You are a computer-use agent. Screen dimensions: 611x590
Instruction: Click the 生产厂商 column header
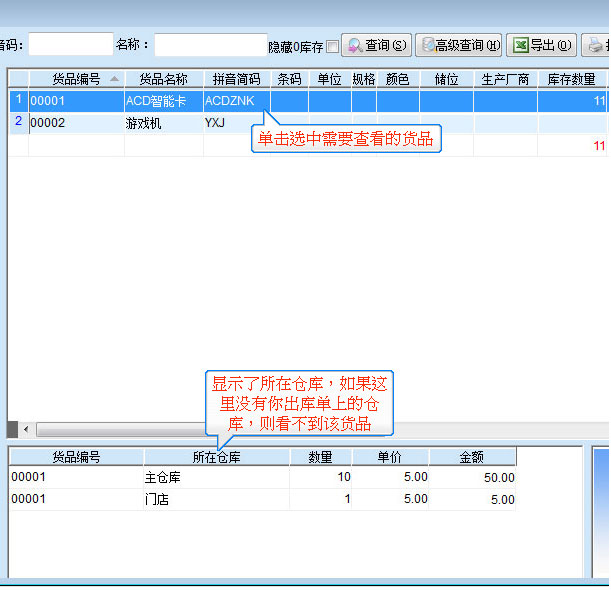tap(505, 78)
